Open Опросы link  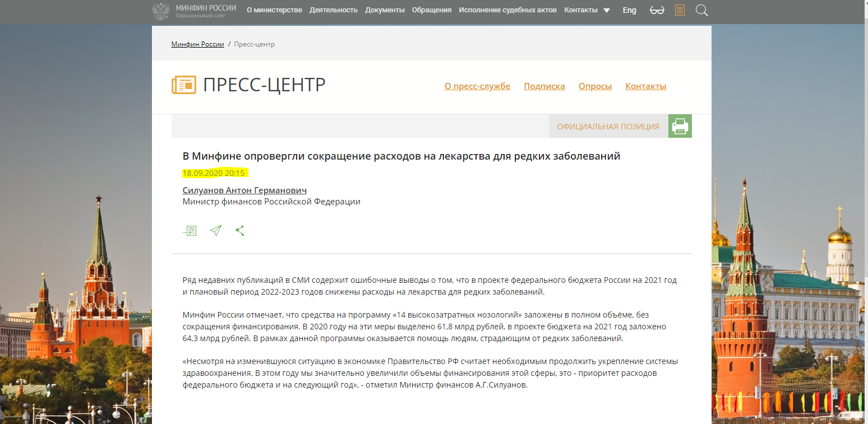595,86
